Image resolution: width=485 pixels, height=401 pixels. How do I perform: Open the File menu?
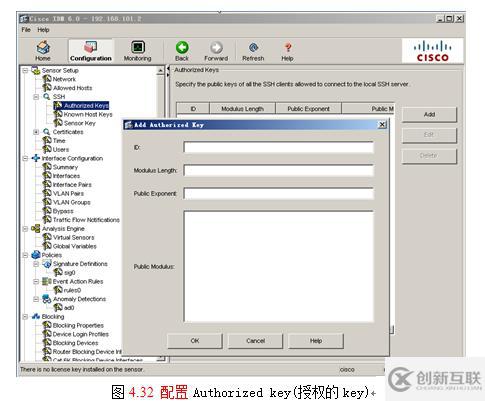pos(26,30)
